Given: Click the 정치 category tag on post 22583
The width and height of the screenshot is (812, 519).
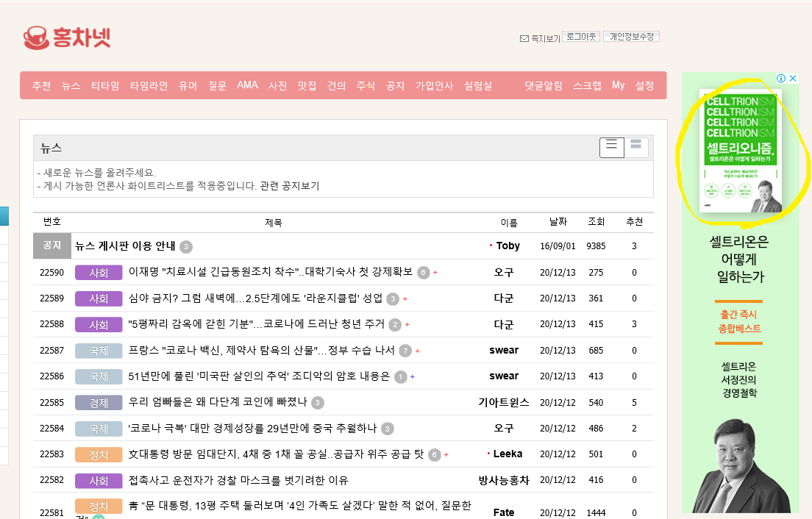Looking at the screenshot, I should 99,454.
